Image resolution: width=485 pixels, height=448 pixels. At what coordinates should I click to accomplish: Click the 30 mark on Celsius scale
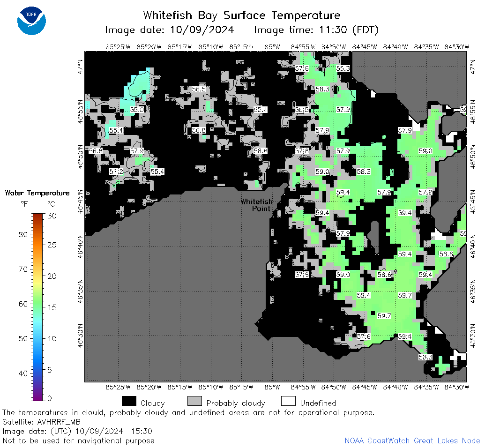[x=52, y=216]
